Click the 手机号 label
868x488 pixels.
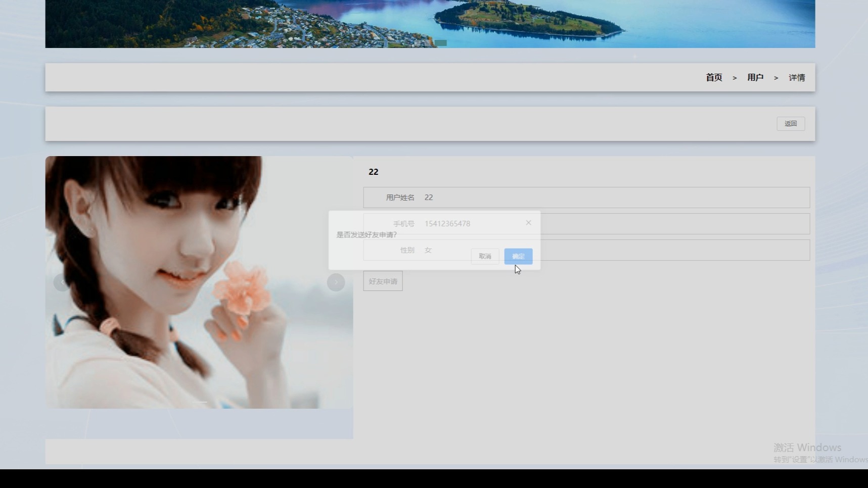tap(403, 224)
